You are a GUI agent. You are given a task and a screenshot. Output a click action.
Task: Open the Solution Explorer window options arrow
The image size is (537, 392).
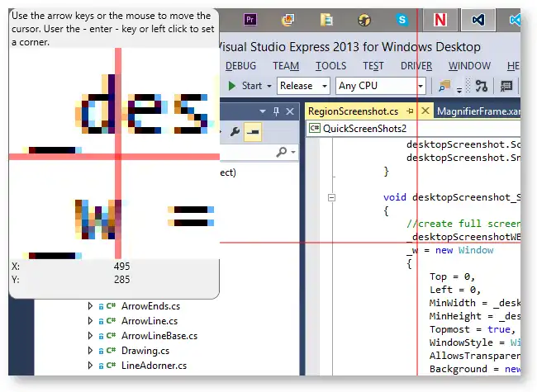click(x=263, y=111)
